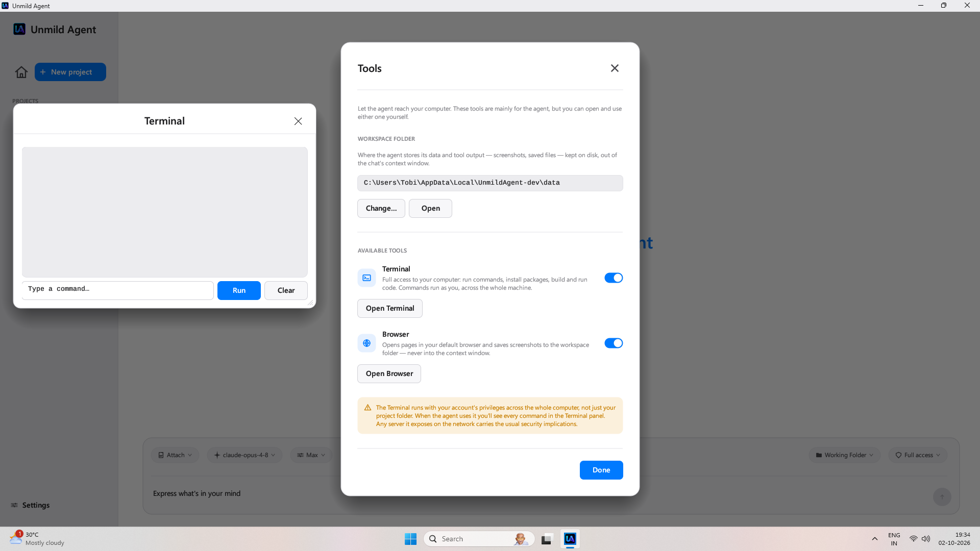Click Open next to the Change button
This screenshot has height=551, width=980.
pyautogui.click(x=430, y=208)
